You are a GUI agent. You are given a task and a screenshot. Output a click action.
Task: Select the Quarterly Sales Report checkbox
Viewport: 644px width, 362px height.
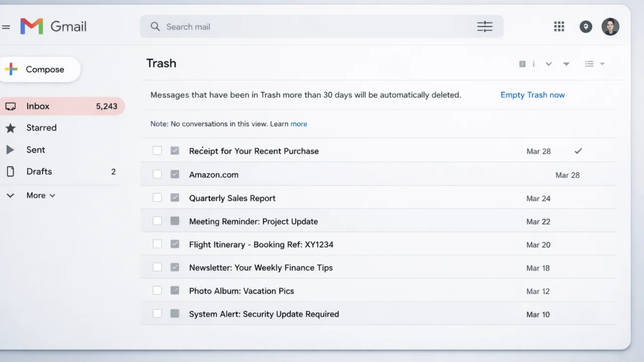tap(157, 198)
